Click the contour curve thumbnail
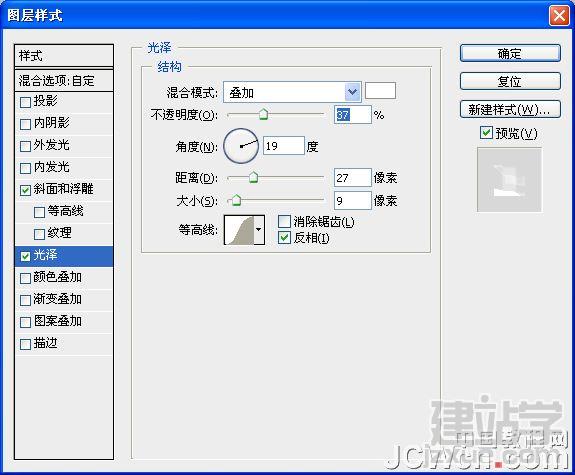Image resolution: width=575 pixels, height=475 pixels. click(x=239, y=230)
